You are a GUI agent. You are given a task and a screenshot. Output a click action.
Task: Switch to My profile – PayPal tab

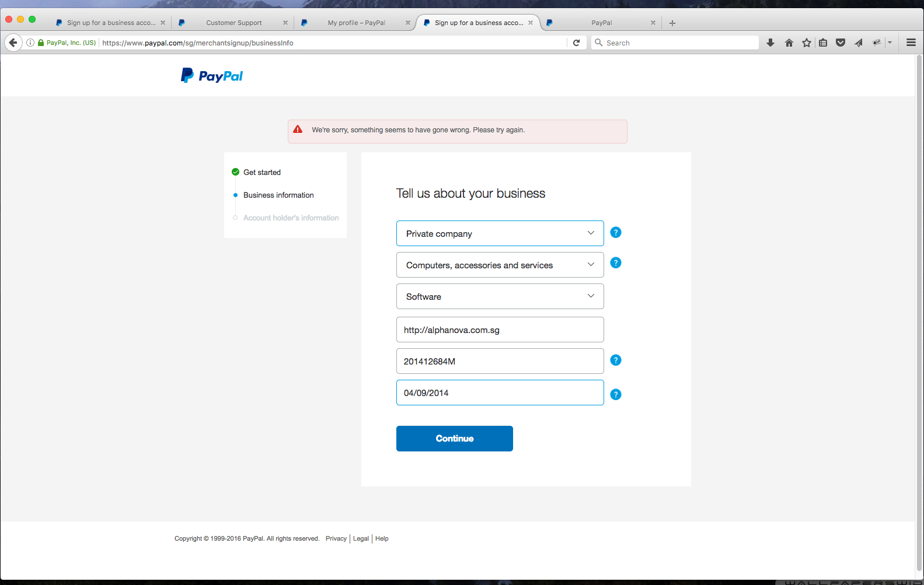click(x=356, y=23)
